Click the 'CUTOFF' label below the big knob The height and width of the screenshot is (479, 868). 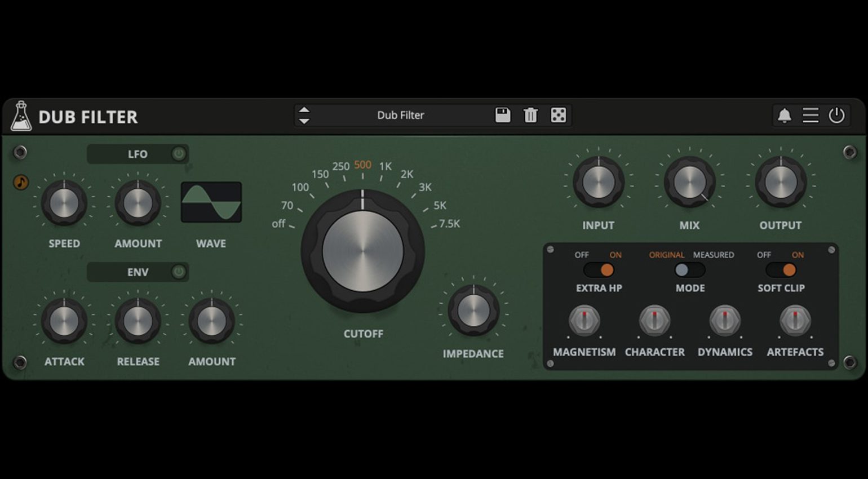click(x=363, y=334)
